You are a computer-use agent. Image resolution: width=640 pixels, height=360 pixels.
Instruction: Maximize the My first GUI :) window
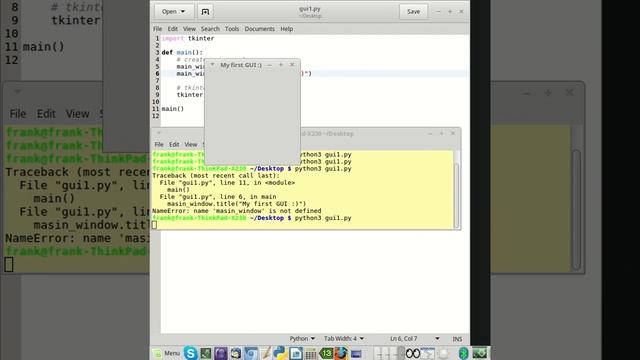click(281, 65)
